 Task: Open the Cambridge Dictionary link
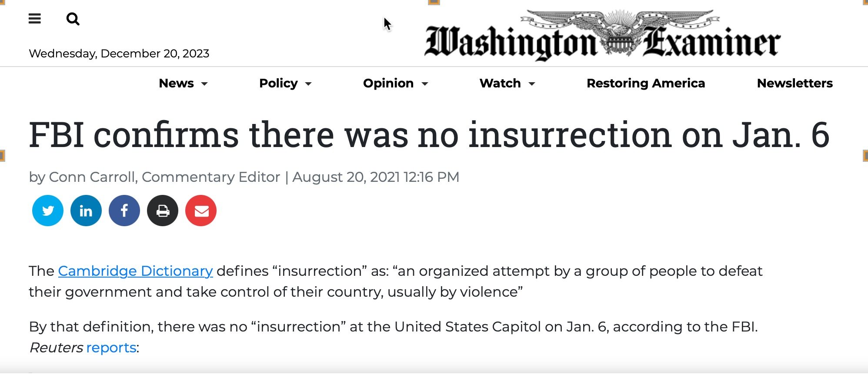click(x=135, y=271)
